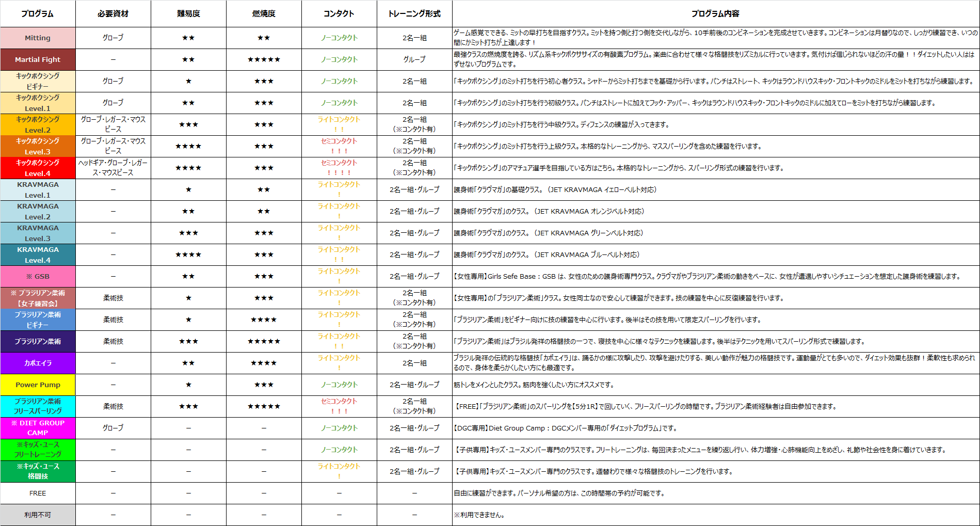
Task: Select the dark red Martial Fight cell
Action: click(38, 59)
